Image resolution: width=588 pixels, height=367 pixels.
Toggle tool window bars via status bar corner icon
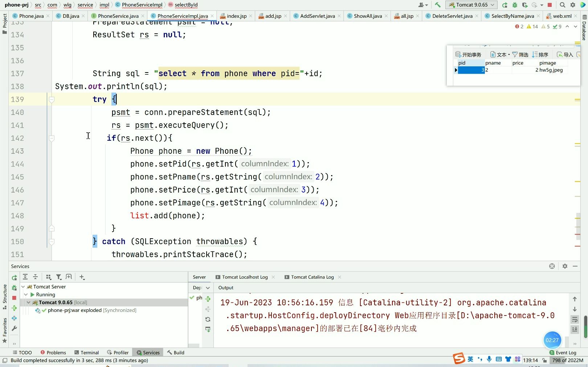[x=5, y=360]
